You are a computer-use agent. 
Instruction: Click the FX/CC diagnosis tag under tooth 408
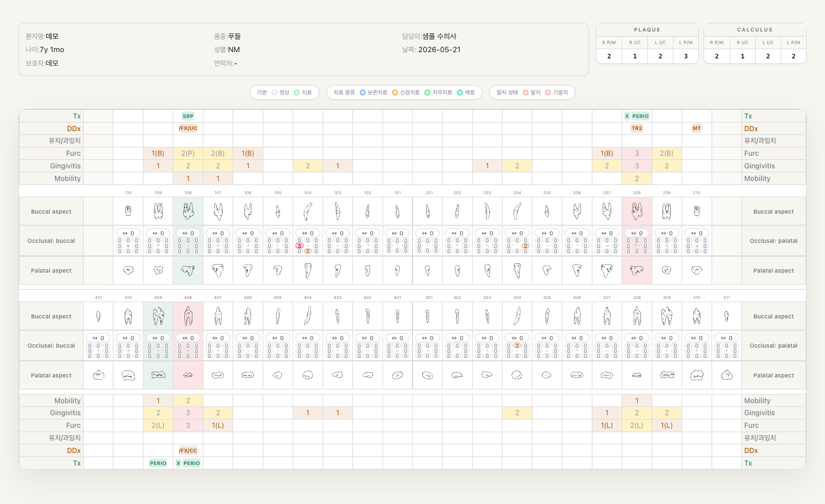[x=188, y=451]
